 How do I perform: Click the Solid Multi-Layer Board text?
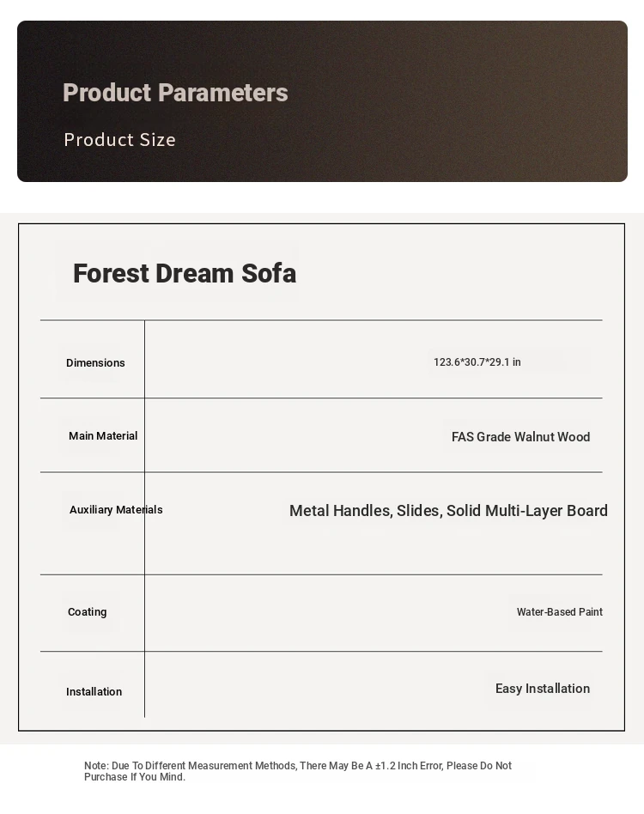coord(527,511)
